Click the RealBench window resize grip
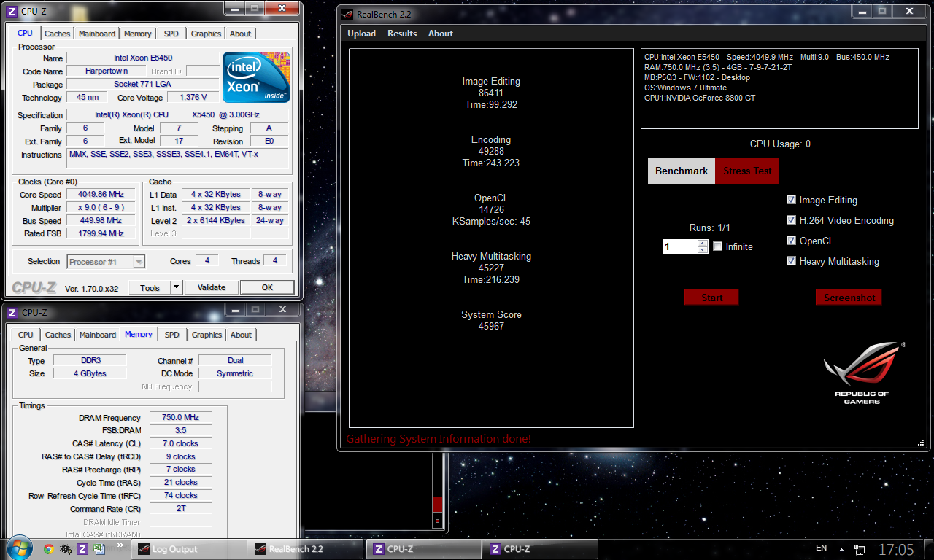 [x=921, y=443]
